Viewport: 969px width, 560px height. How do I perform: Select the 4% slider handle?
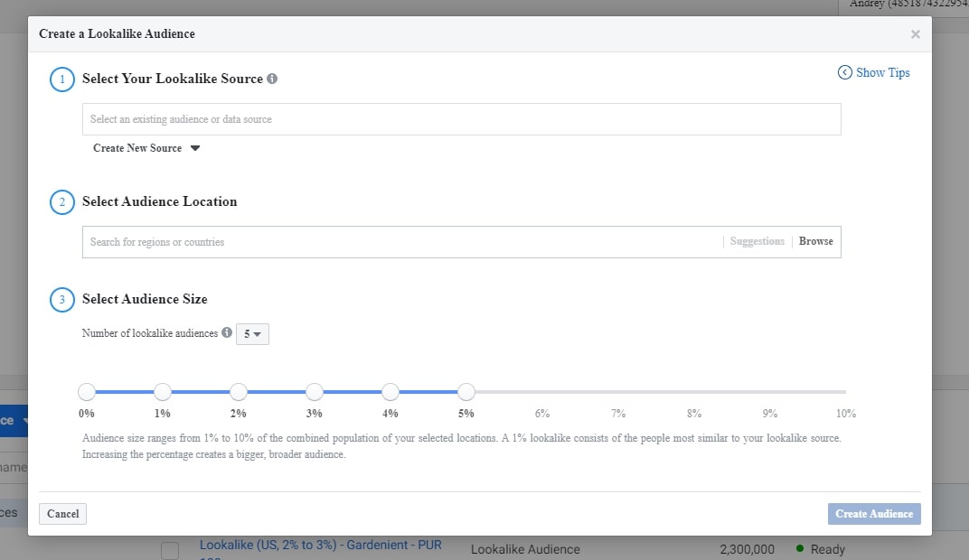(390, 392)
